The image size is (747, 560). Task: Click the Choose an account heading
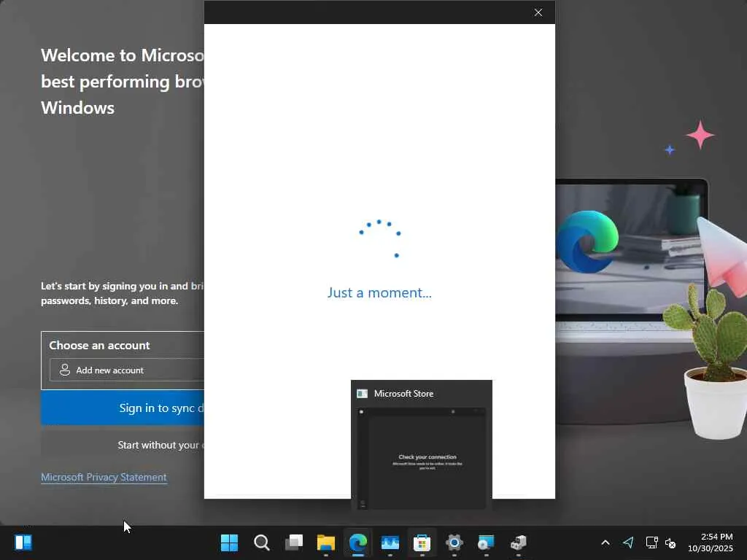[x=99, y=345]
